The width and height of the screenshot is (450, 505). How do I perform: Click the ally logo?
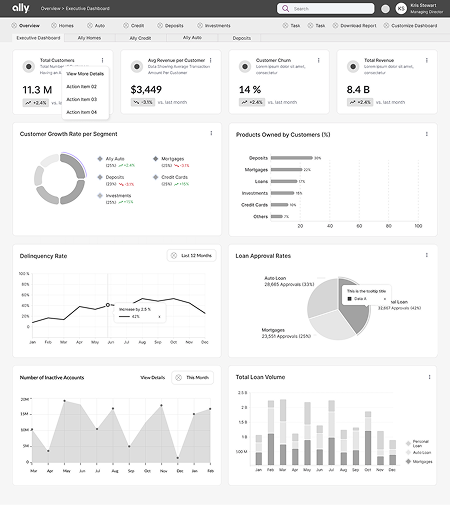click(21, 8)
